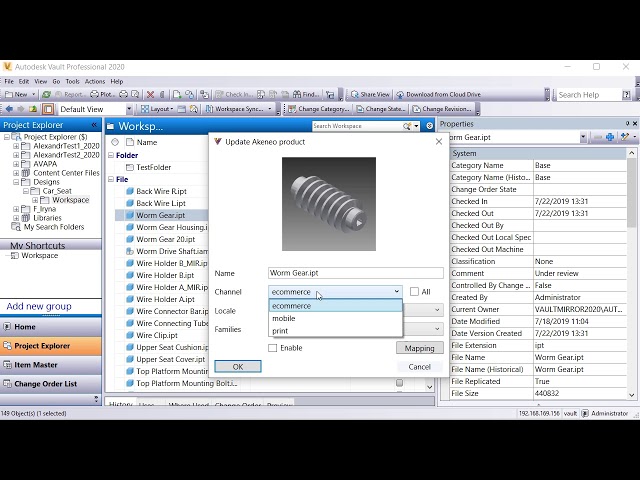Image resolution: width=640 pixels, height=480 pixels.
Task: Select Workspace folder under Car_Seat
Action: tap(70, 200)
